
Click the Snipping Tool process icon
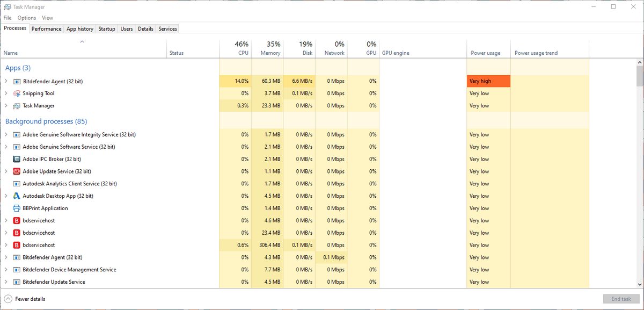(x=17, y=93)
